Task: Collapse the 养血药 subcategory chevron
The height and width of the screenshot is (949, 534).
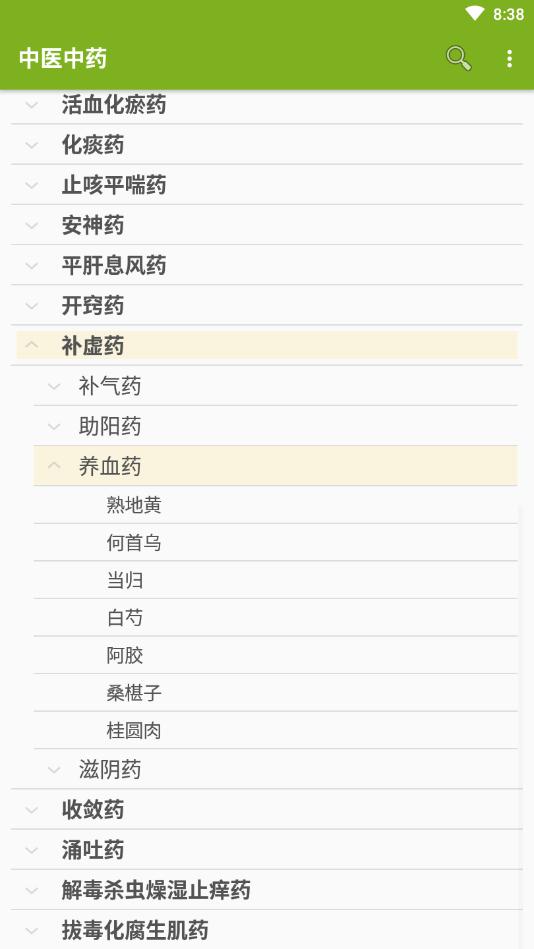Action: pos(54,466)
